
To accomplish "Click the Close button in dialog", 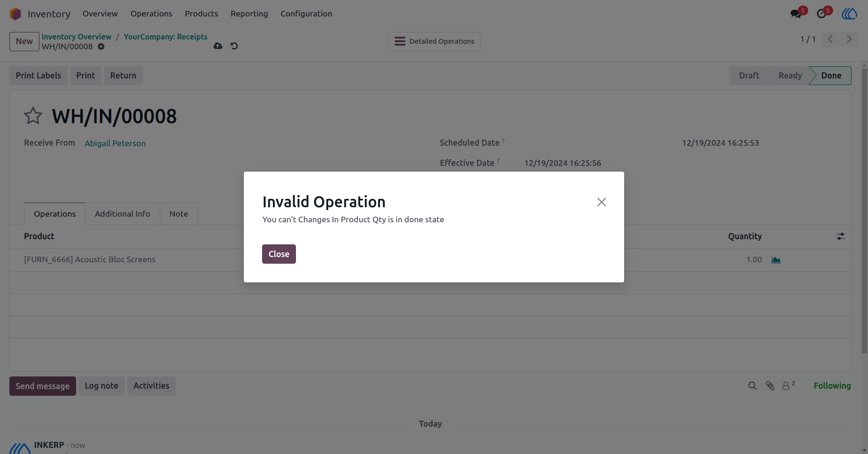I will point(279,254).
